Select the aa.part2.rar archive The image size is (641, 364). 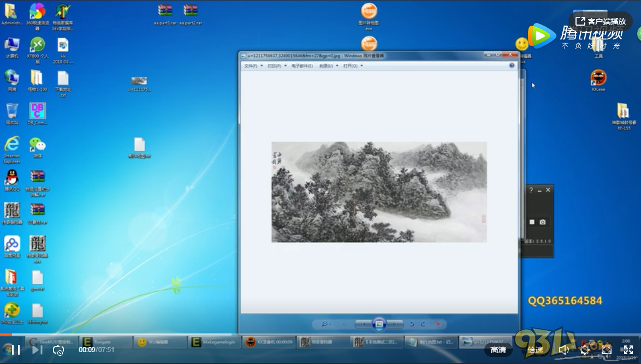pyautogui.click(x=190, y=15)
